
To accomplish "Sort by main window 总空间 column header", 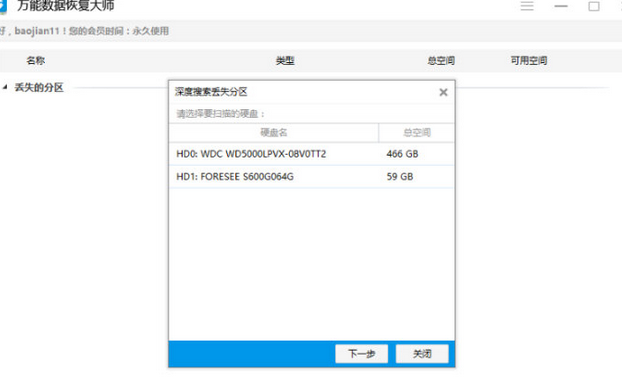I will click(x=441, y=61).
